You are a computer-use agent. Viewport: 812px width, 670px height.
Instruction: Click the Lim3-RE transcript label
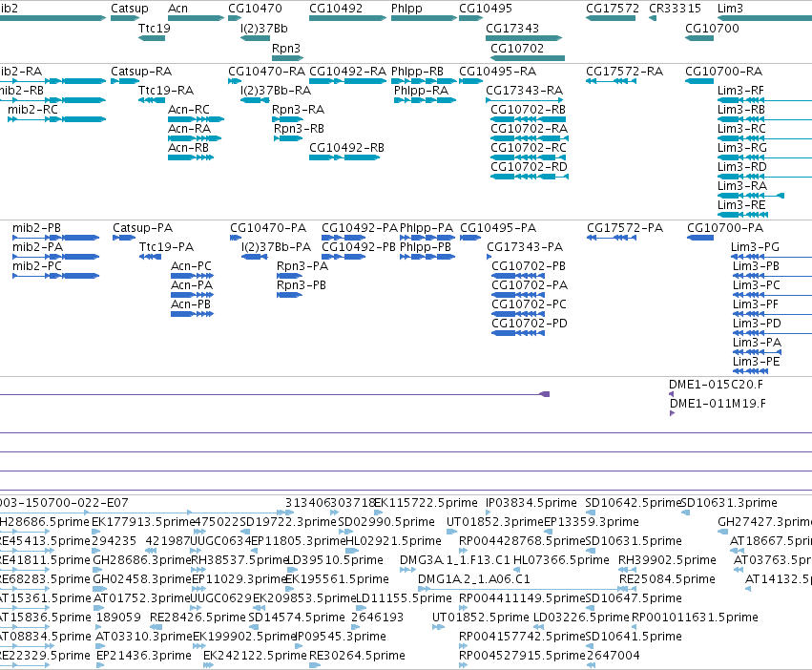point(741,204)
